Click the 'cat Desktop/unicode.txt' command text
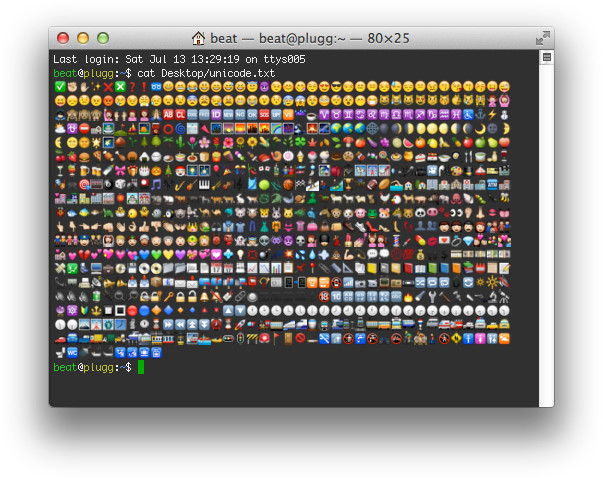603x478 pixels. pyautogui.click(x=206, y=73)
